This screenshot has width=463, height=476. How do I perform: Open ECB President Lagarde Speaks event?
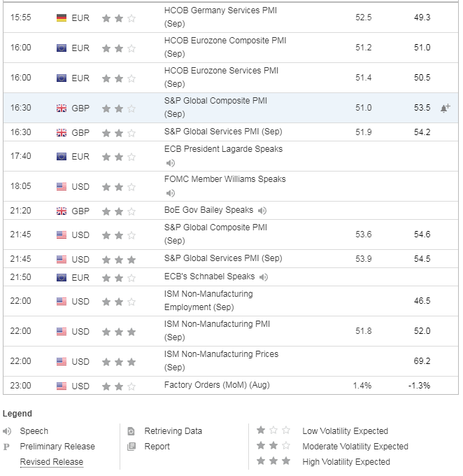pyautogui.click(x=223, y=149)
